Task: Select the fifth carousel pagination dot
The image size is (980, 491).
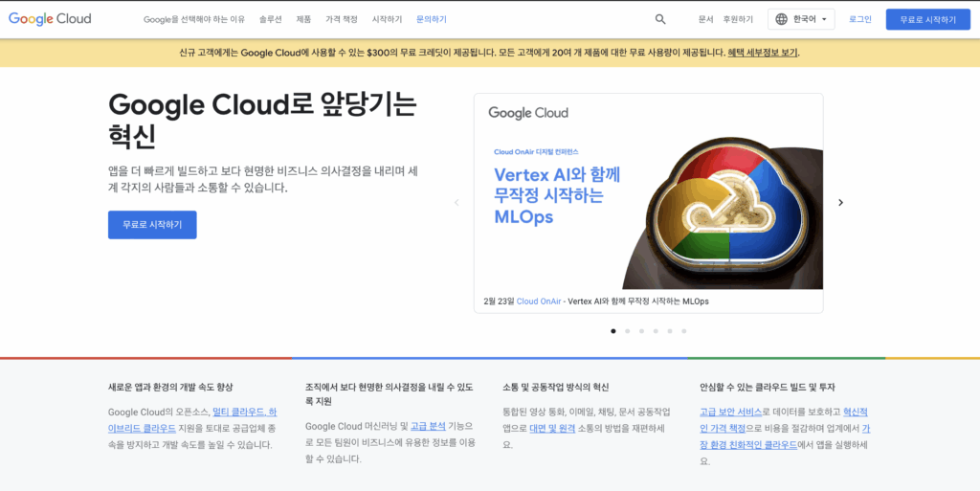Action: 670,331
